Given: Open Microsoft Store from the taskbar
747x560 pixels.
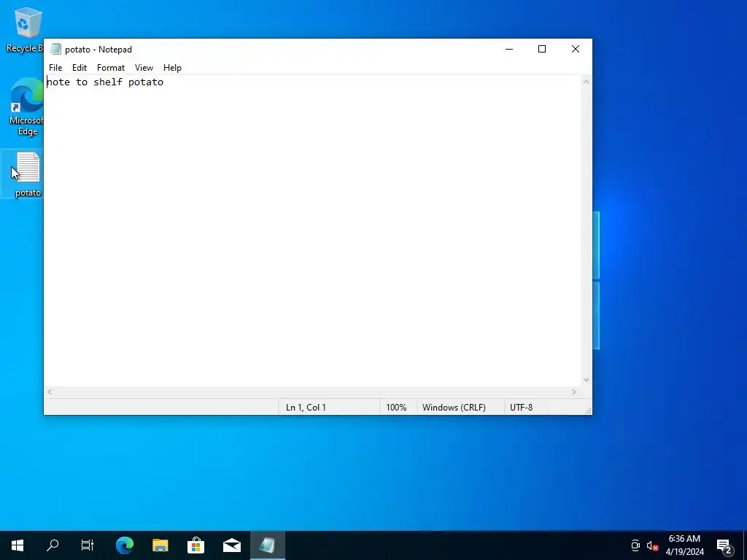Looking at the screenshot, I should (x=196, y=545).
